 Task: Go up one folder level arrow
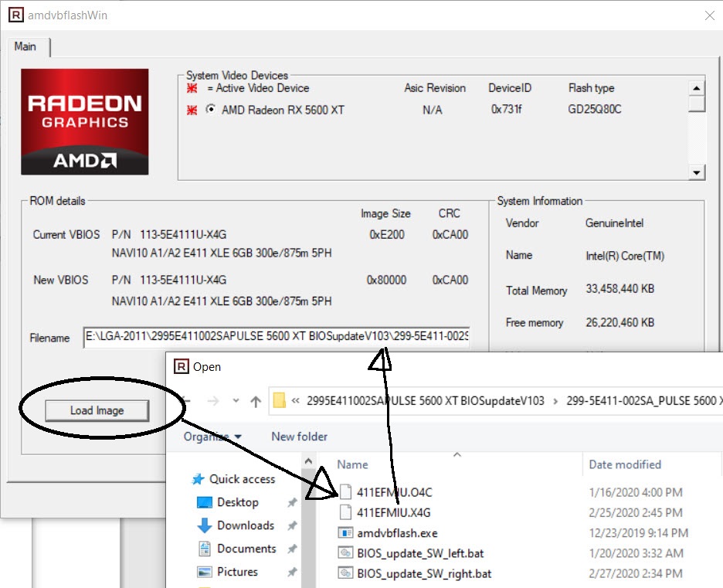[256, 401]
